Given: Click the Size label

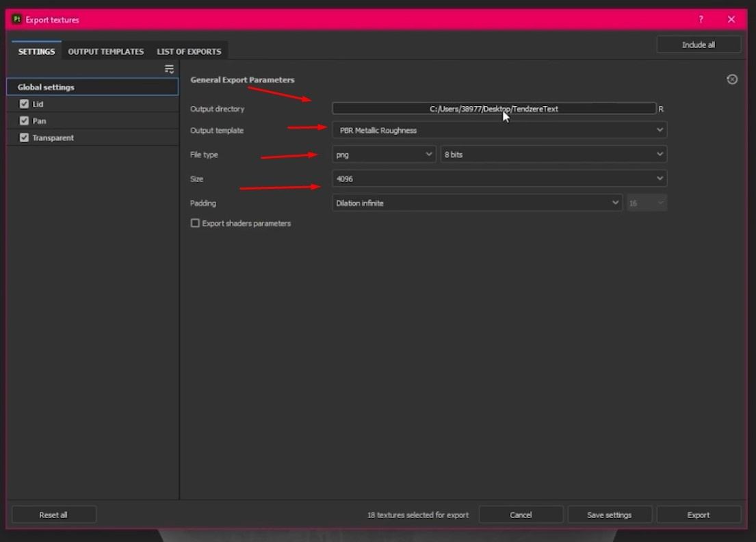Looking at the screenshot, I should [197, 179].
